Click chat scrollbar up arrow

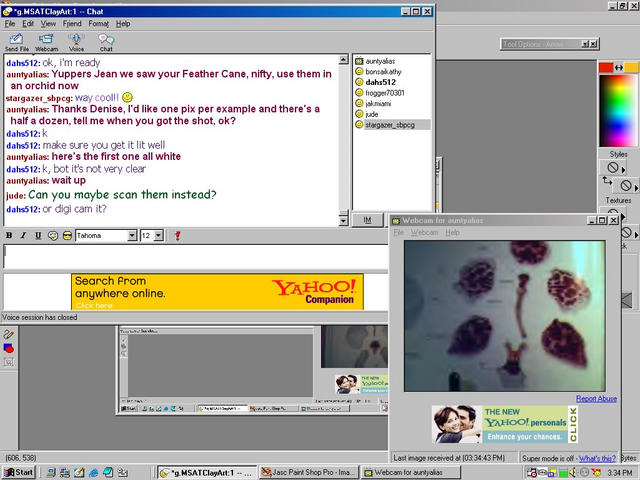point(344,60)
